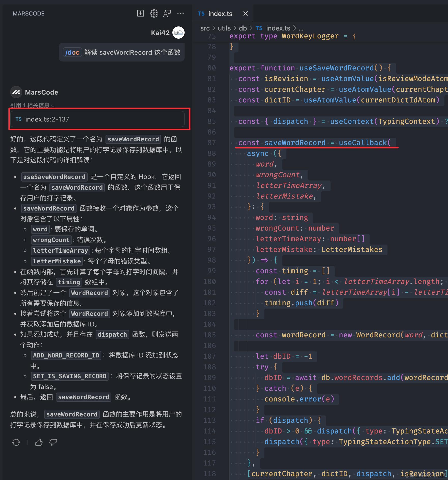
Task: Click the Kai42 user avatar
Action: click(178, 33)
